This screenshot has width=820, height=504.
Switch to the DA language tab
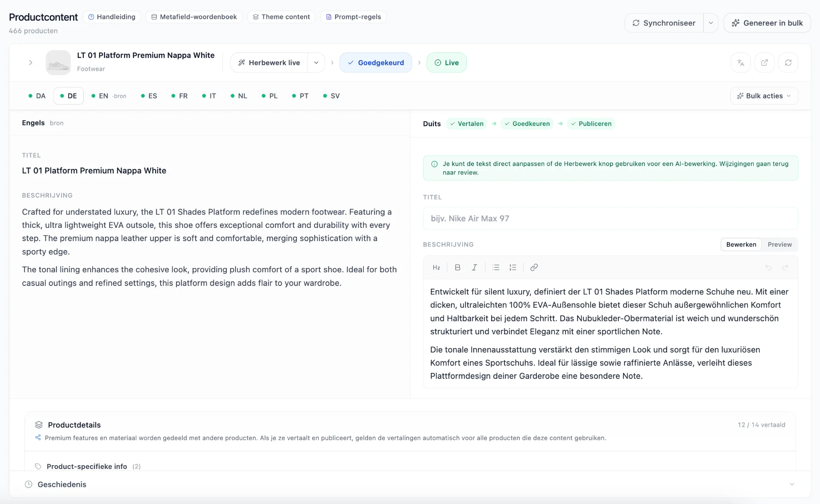coord(37,96)
